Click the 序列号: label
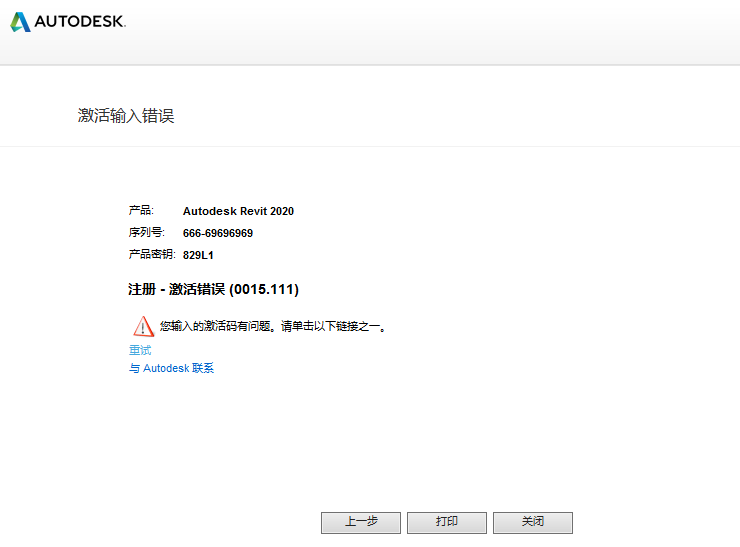740x547 pixels. (x=146, y=233)
